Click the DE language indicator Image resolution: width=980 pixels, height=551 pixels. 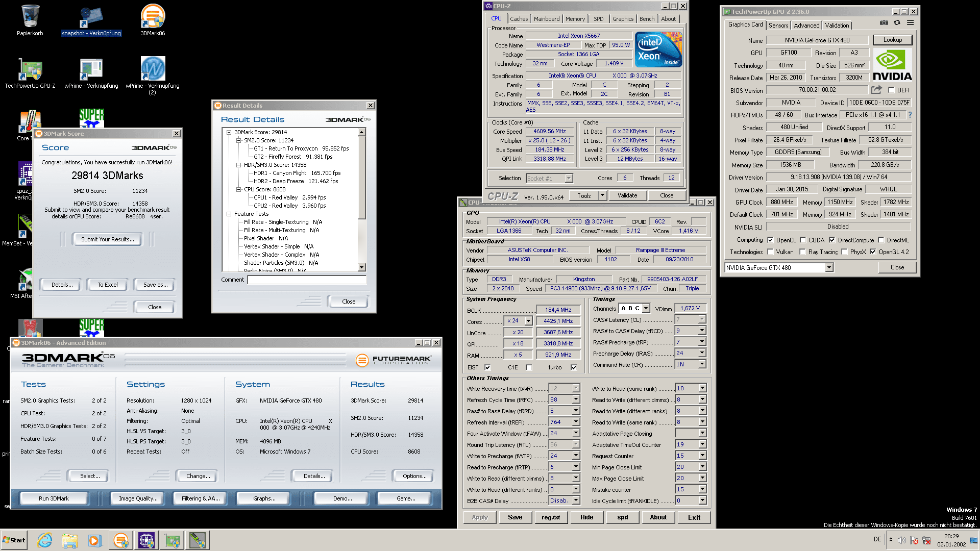[877, 539]
